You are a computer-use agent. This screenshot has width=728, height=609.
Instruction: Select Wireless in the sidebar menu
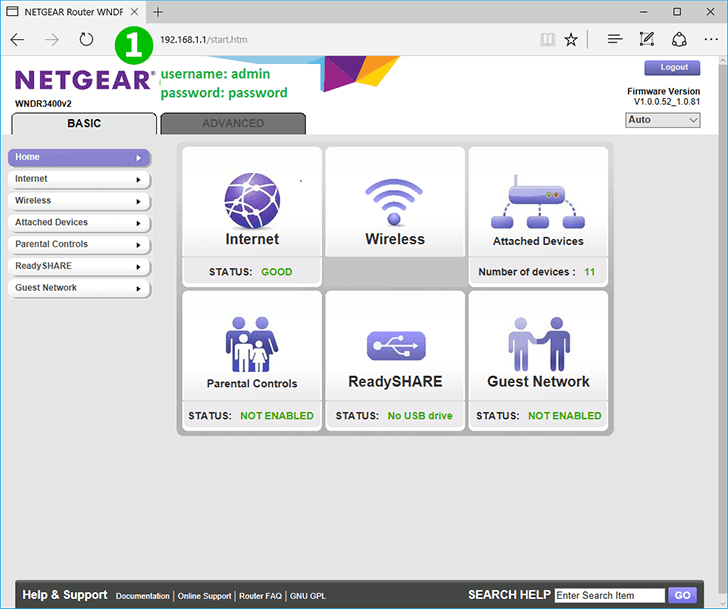point(79,201)
